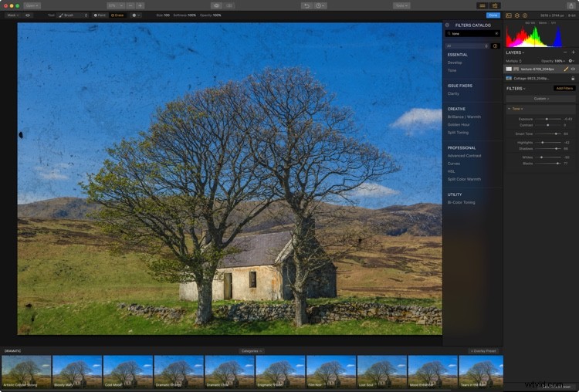
Task: Open the Categories preset menu
Action: point(251,351)
